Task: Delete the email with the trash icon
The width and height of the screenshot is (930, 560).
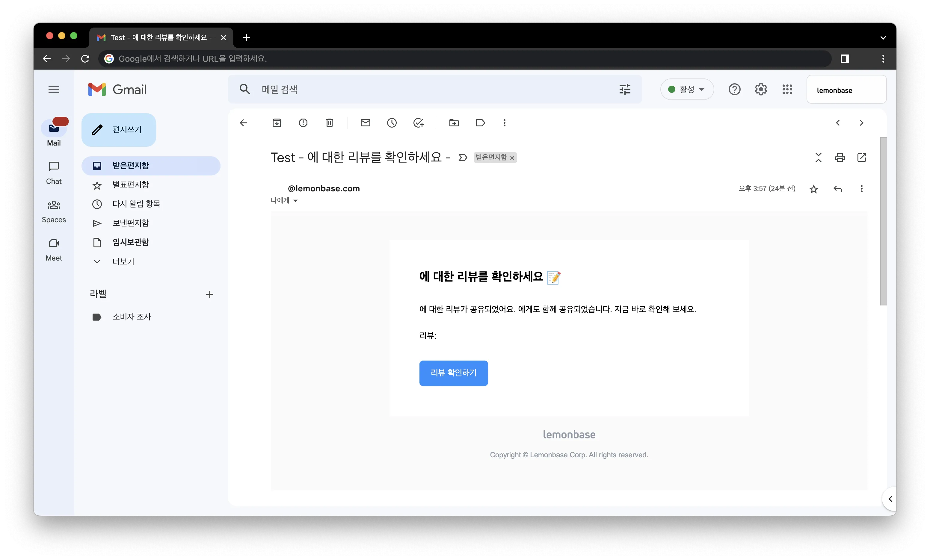Action: 330,123
